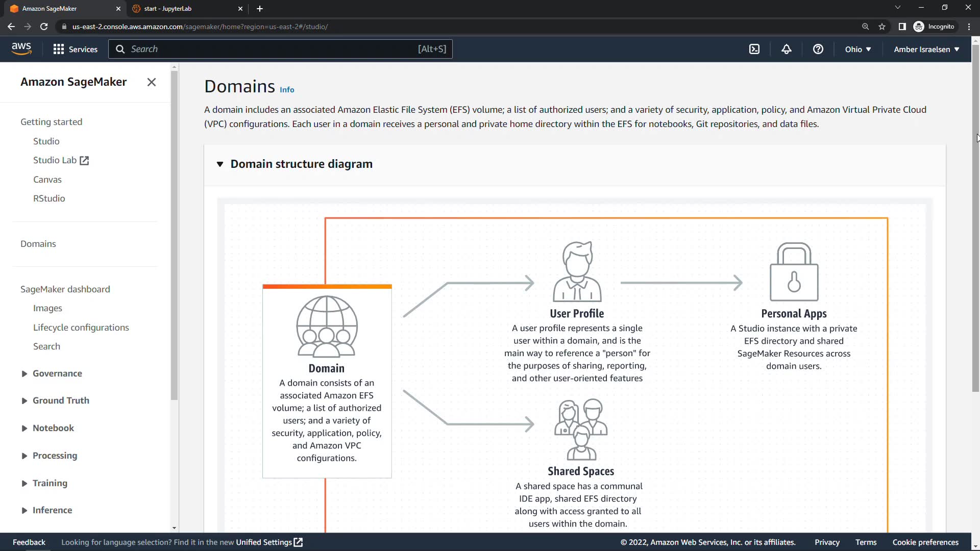Click the AWS logo home icon
The height and width of the screenshot is (551, 980).
coord(21,48)
